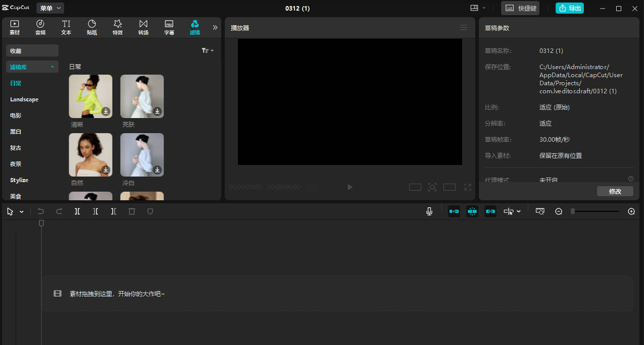Click the player fullscreen icon

[x=468, y=187]
